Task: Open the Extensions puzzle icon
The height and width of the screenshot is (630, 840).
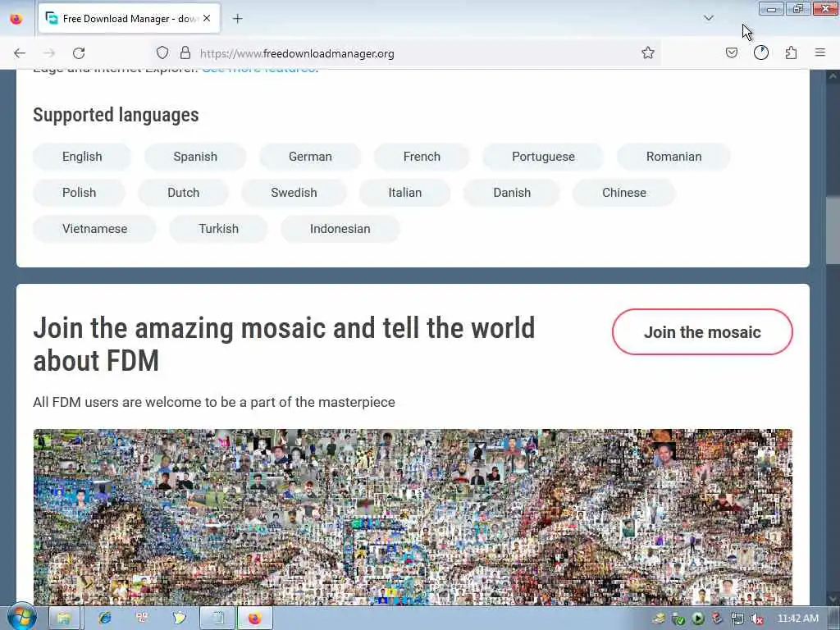Action: point(791,52)
